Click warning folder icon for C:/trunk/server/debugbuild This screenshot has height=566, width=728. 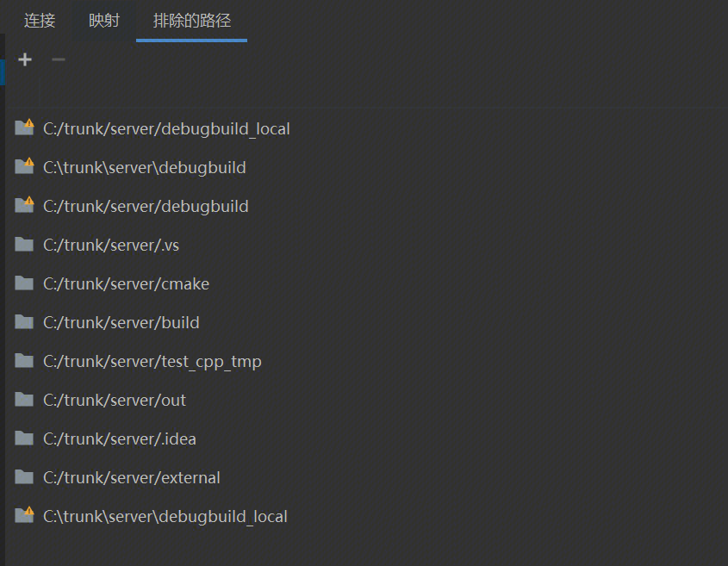point(24,206)
